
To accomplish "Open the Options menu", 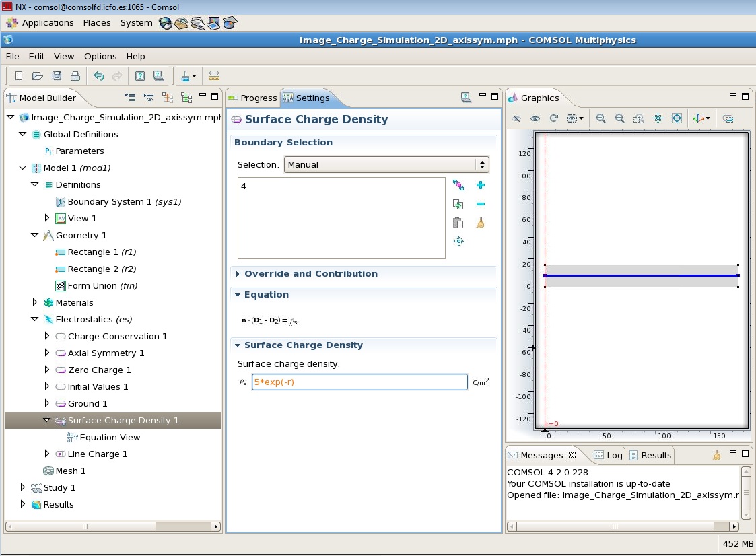I will [100, 57].
